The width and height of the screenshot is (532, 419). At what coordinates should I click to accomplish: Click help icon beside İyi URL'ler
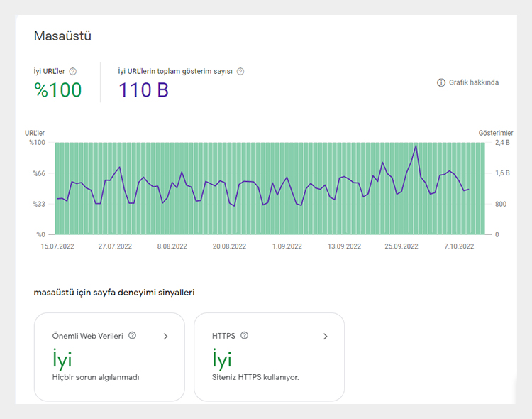click(x=73, y=71)
